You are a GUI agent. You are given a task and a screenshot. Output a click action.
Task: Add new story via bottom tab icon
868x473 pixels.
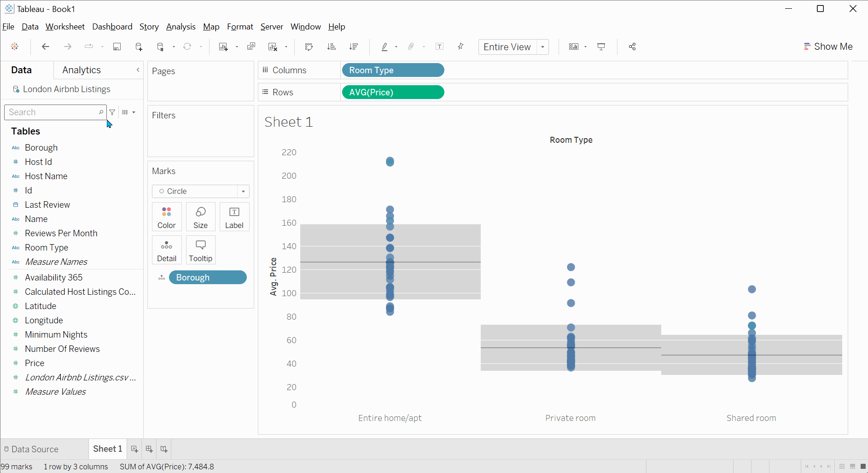coord(164,449)
